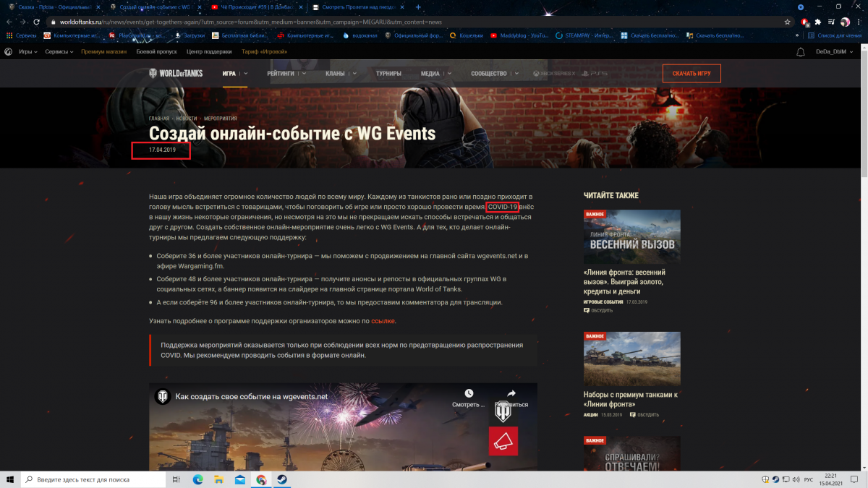Open the browser extensions puzzle icon
This screenshot has width=868, height=488.
[817, 22]
